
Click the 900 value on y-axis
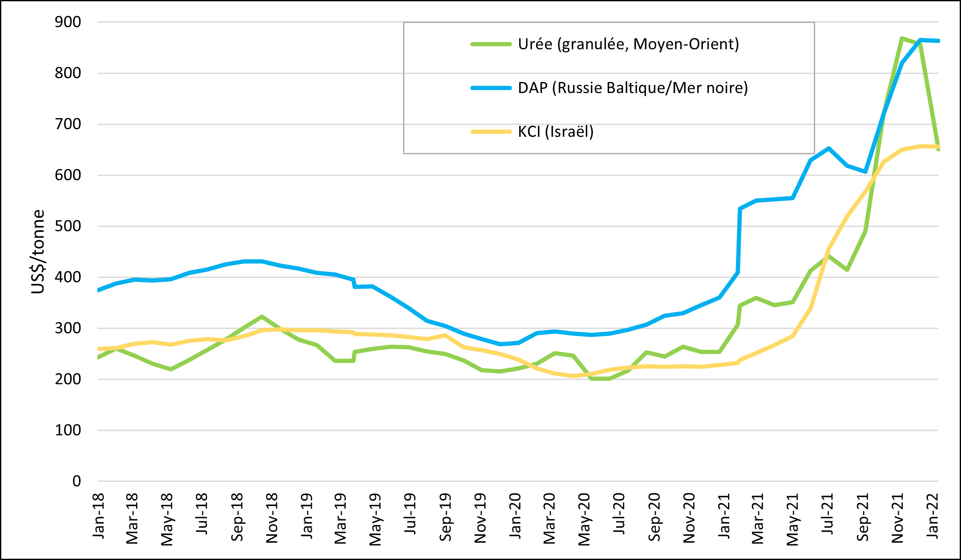pyautogui.click(x=68, y=22)
